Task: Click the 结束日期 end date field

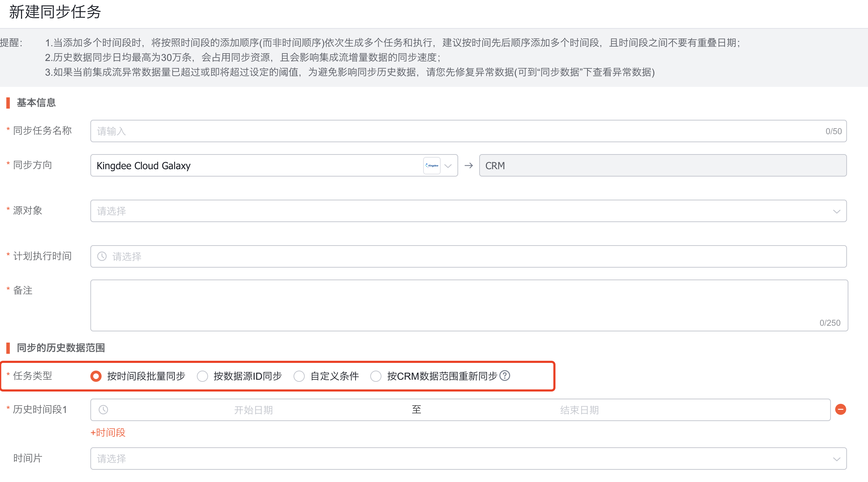Action: [579, 410]
